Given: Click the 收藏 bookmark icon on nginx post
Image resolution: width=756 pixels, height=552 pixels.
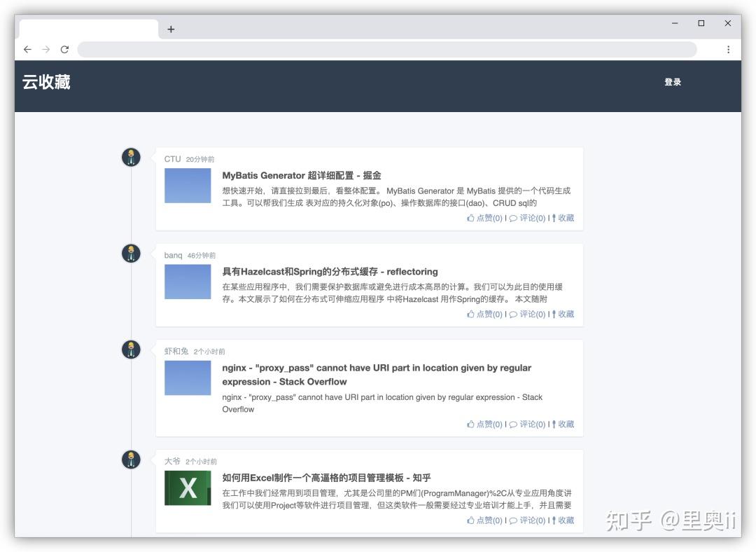Looking at the screenshot, I should [x=554, y=424].
